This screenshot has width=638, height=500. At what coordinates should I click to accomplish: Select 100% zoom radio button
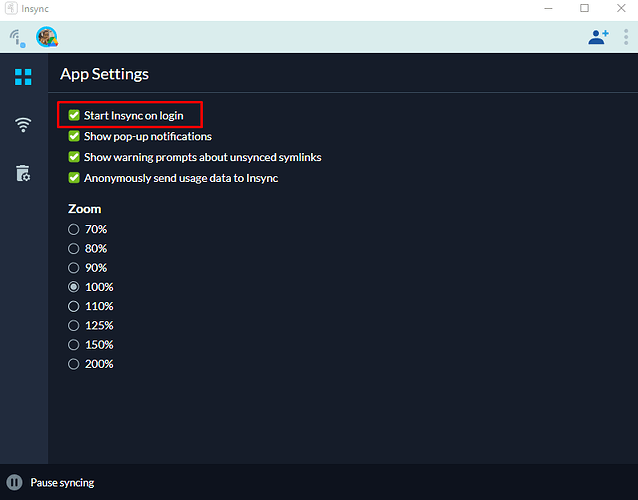74,287
